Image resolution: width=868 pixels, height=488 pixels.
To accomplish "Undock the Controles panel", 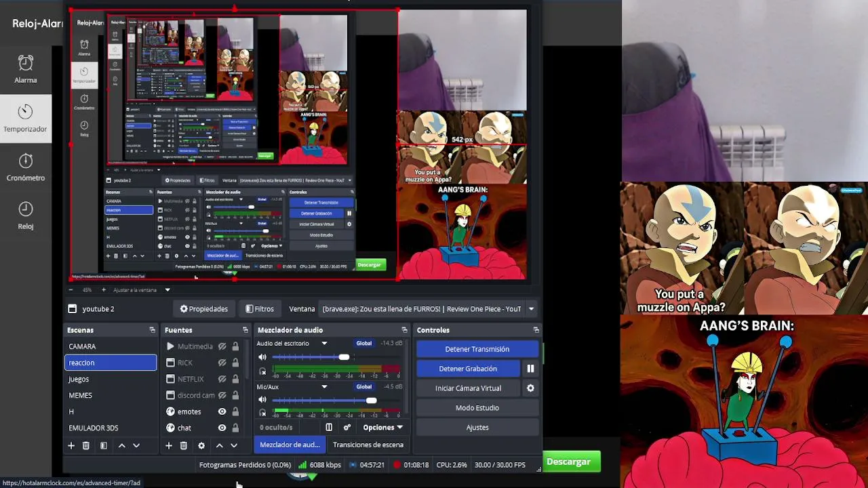I will pyautogui.click(x=536, y=330).
